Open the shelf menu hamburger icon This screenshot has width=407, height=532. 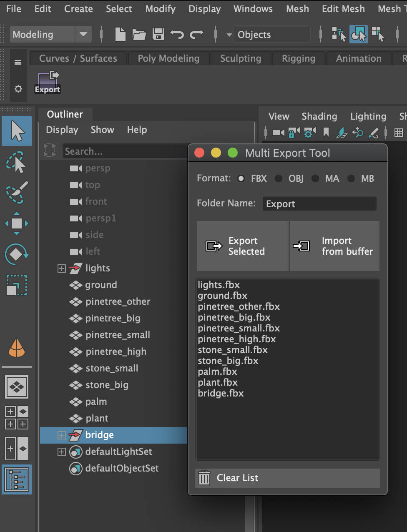[18, 63]
